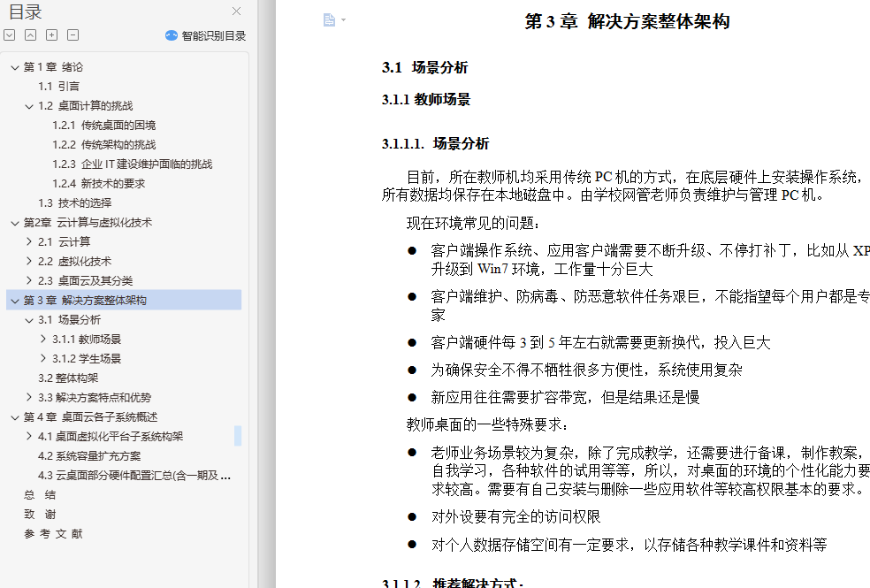Go to 3.2 整体构架 entry
870x588 pixels.
(x=68, y=378)
